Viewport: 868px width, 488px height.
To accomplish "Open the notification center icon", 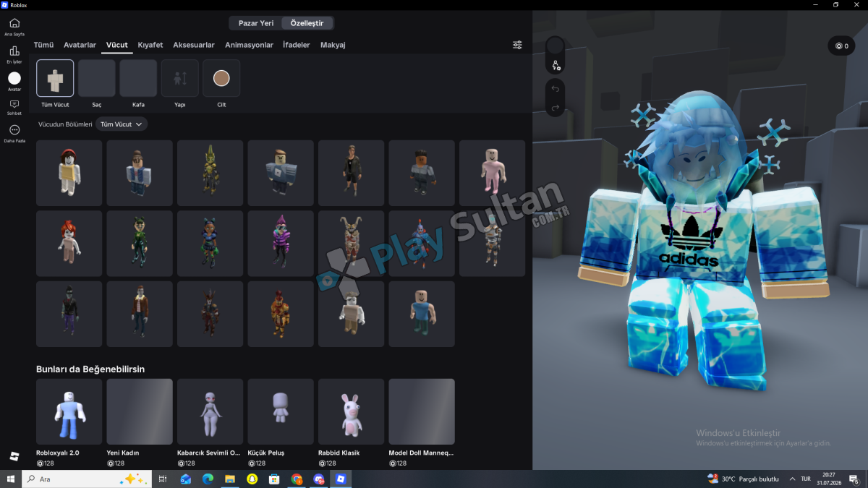I will (x=854, y=479).
